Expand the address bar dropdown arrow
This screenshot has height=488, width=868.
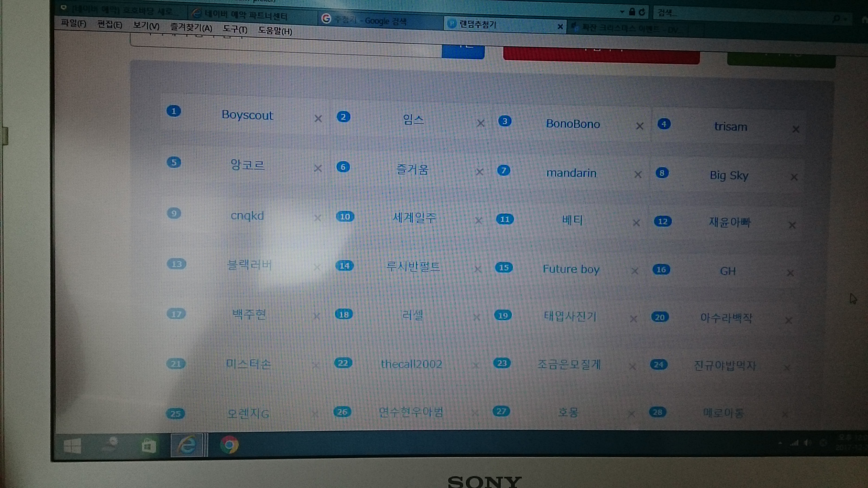(622, 12)
